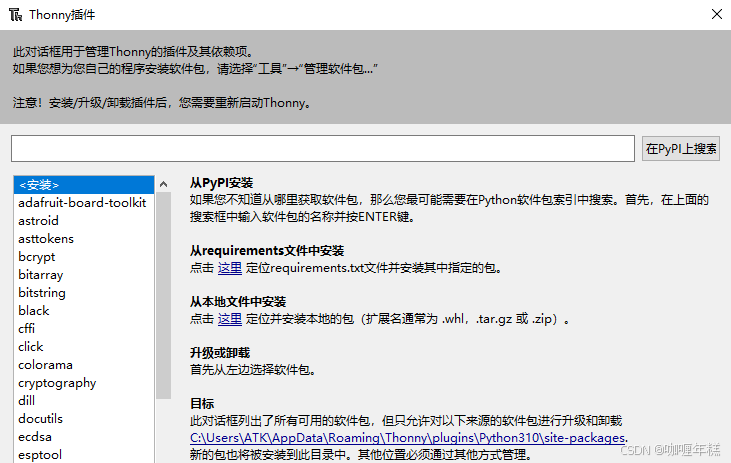Image resolution: width=731 pixels, height=463 pixels.
Task: Click the package list scrollbar thumb
Action: (163, 295)
